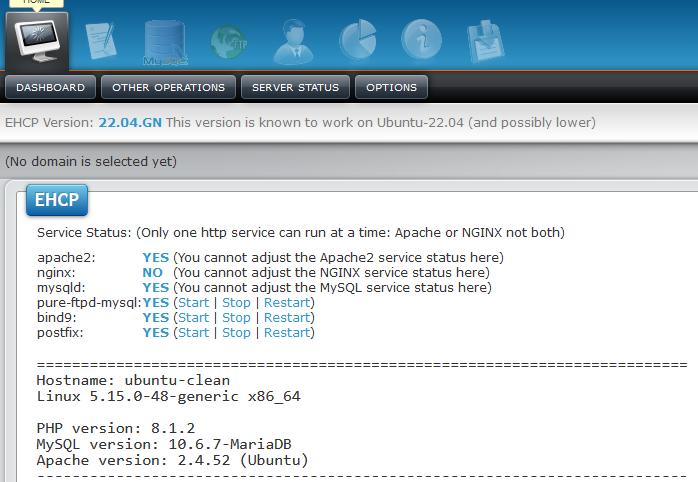Open the information circle icon
Image resolution: width=698 pixels, height=482 pixels.
coord(421,40)
